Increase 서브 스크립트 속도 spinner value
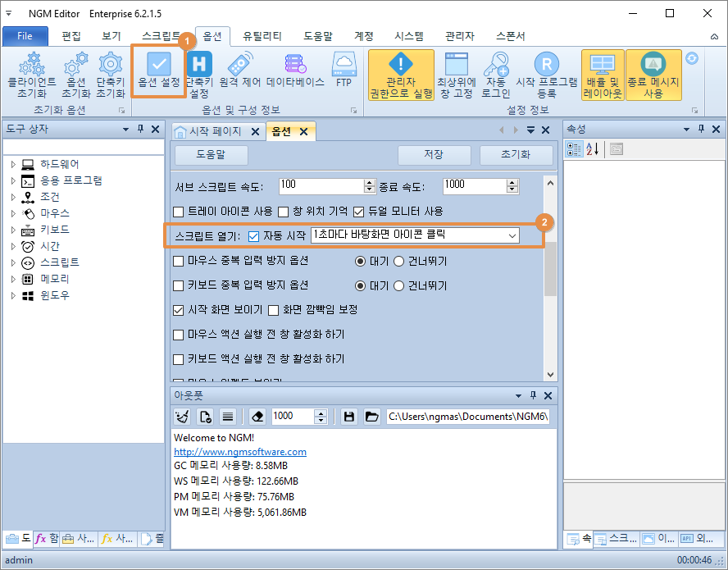Viewport: 728px width, 570px height. pyautogui.click(x=370, y=183)
